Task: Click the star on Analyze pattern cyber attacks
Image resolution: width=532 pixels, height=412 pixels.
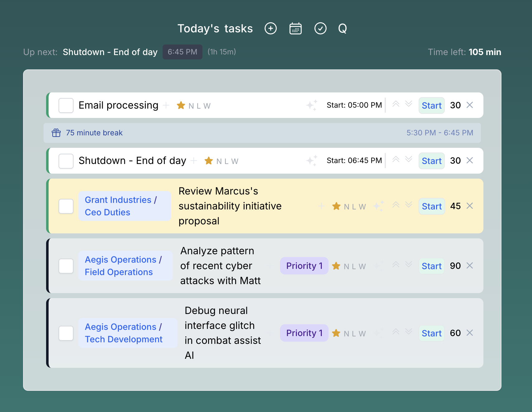Action: [336, 266]
